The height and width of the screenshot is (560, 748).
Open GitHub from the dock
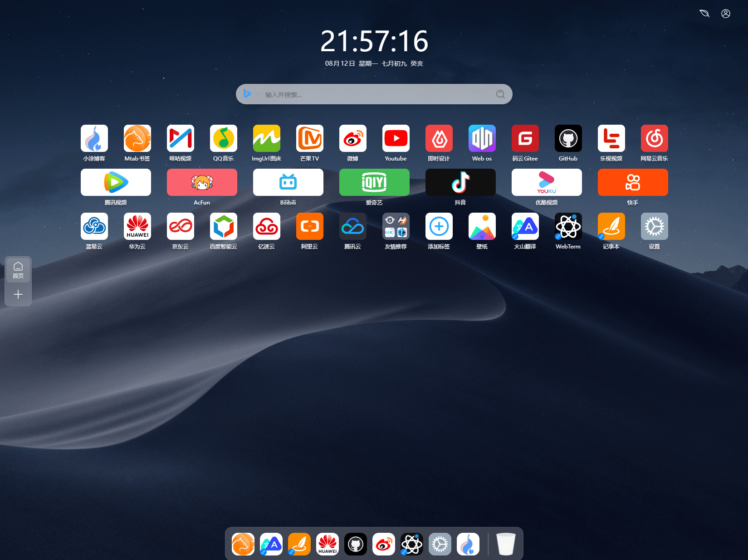click(x=356, y=544)
